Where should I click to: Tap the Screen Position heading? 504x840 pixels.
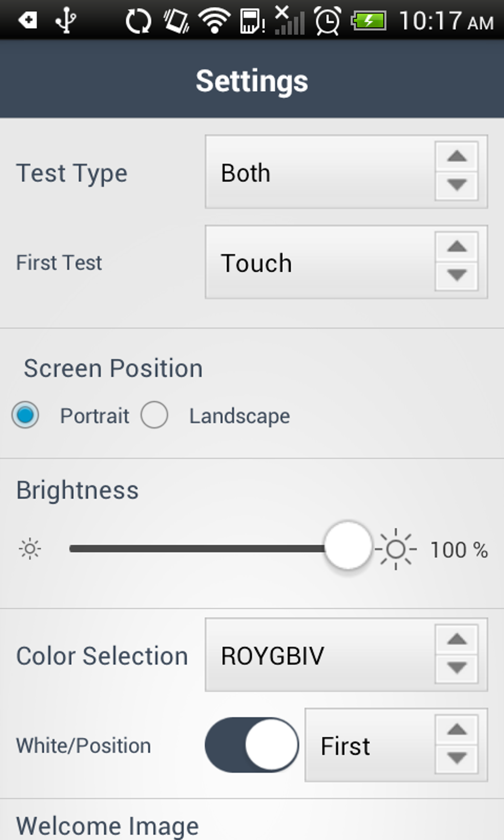click(x=113, y=369)
